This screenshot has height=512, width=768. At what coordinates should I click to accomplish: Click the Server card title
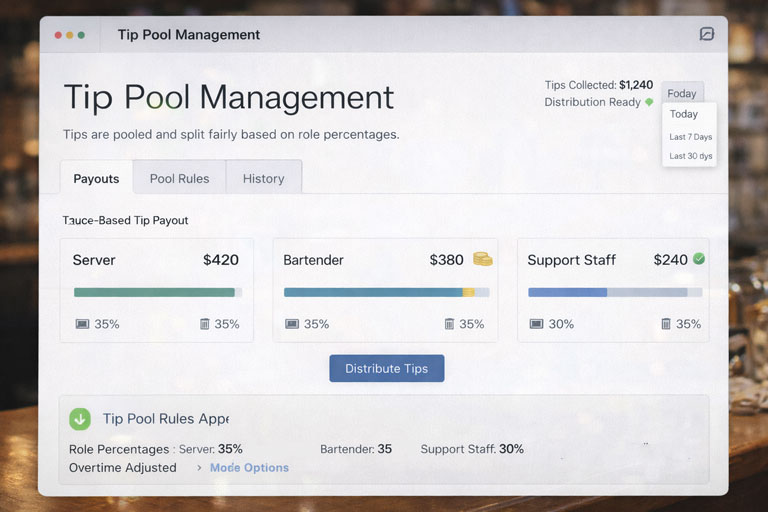[94, 260]
